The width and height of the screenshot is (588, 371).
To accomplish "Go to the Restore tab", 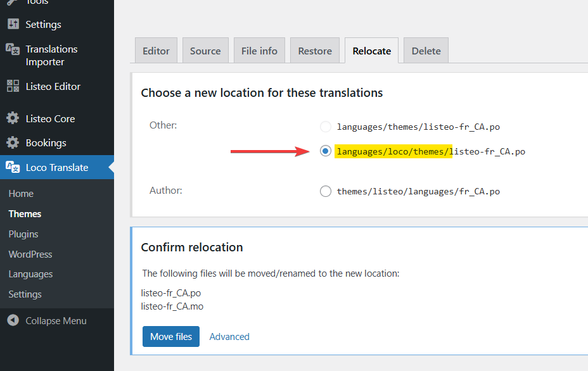I will 315,51.
